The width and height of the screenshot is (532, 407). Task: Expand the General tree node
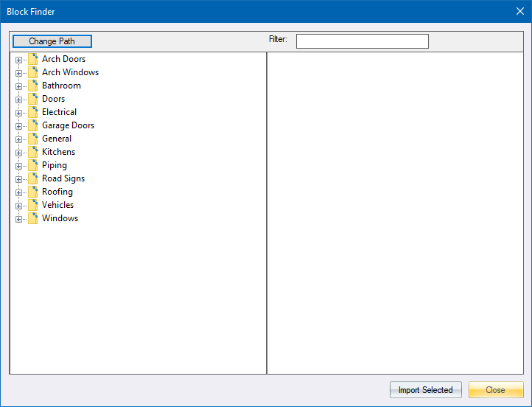click(19, 139)
